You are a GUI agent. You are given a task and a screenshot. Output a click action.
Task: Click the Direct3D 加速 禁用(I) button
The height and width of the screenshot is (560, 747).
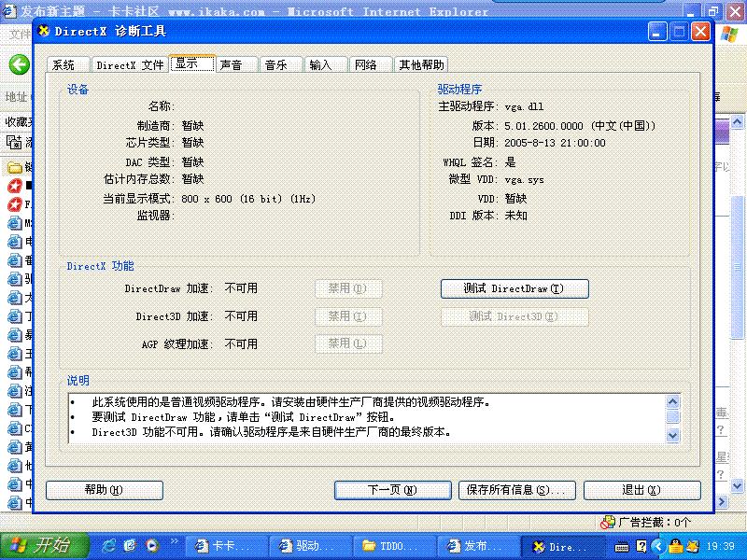348,316
